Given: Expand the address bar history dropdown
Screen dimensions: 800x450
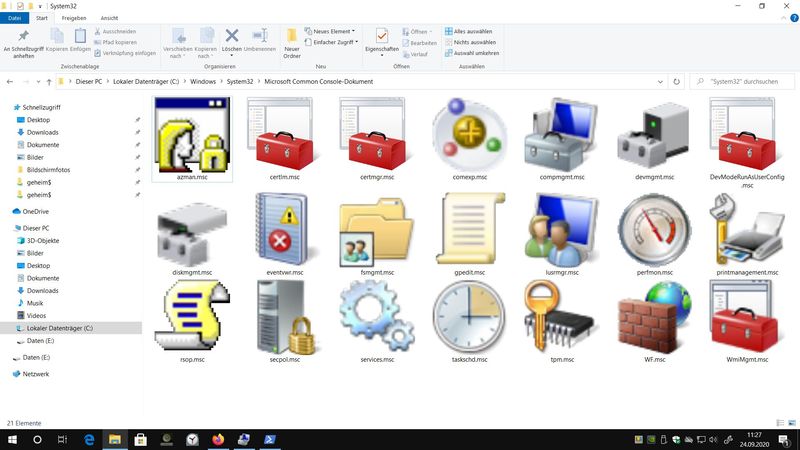Looking at the screenshot, I should pyautogui.click(x=660, y=82).
